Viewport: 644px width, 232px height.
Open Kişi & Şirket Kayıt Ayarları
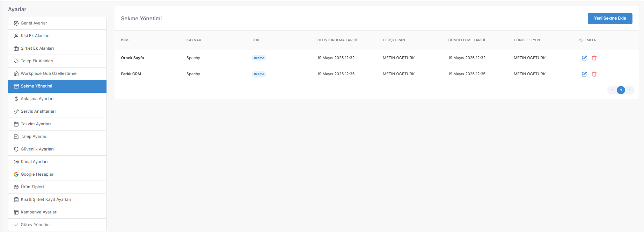click(x=57, y=200)
